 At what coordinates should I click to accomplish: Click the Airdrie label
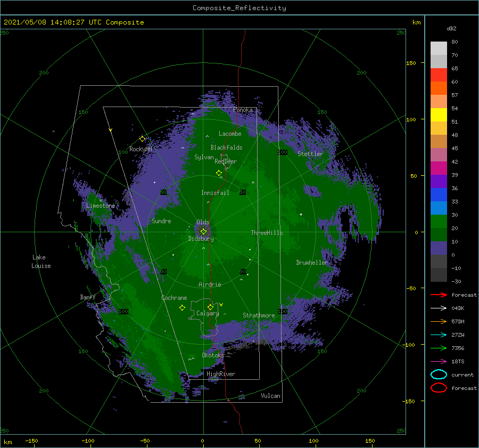(x=210, y=284)
